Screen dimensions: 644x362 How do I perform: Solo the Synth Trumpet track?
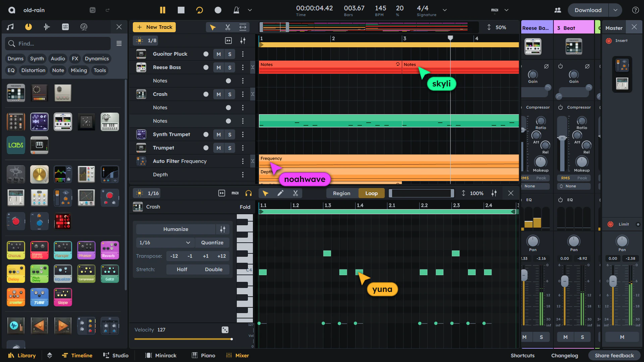230,134
